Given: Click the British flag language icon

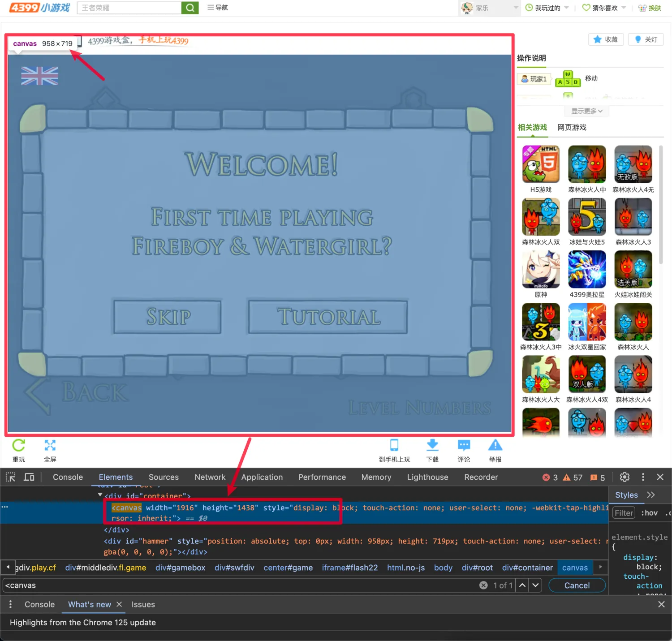Looking at the screenshot, I should 39,76.
